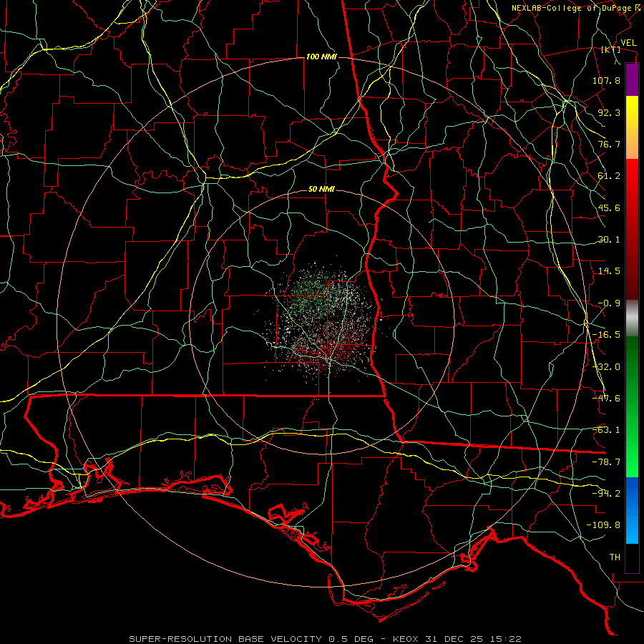Click the -47.6 velocity scale value
644x644 pixels.
pos(606,399)
